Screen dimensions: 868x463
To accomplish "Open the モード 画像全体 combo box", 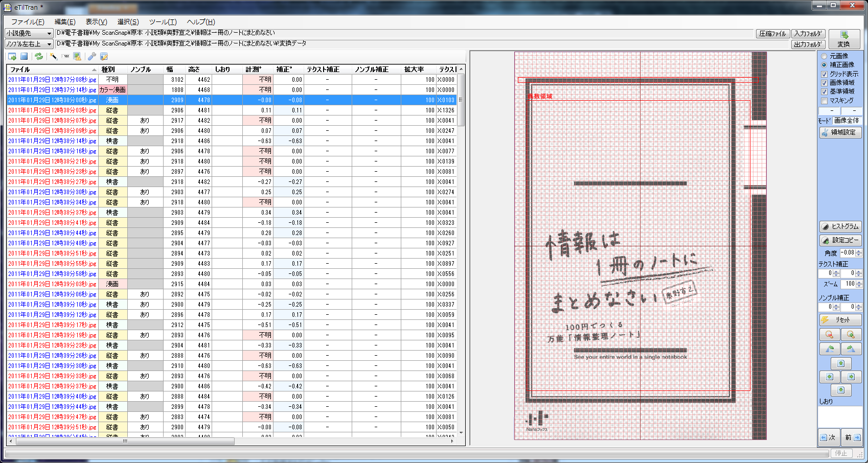I will tap(847, 121).
